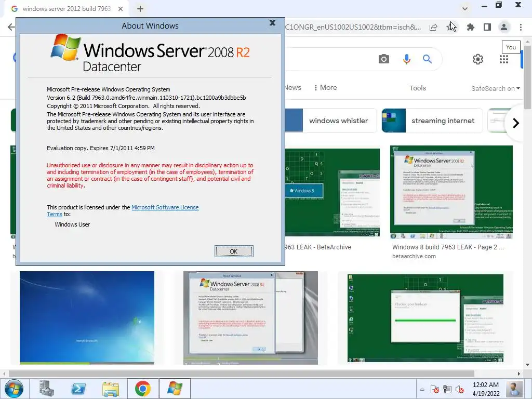Click the scroll down arrow

click(528, 365)
